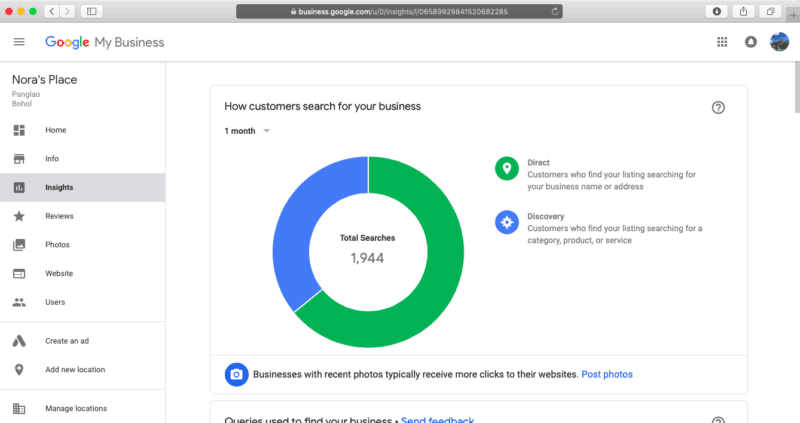Expand the 1 month period dropdown
This screenshot has width=800, height=423.
[x=247, y=131]
